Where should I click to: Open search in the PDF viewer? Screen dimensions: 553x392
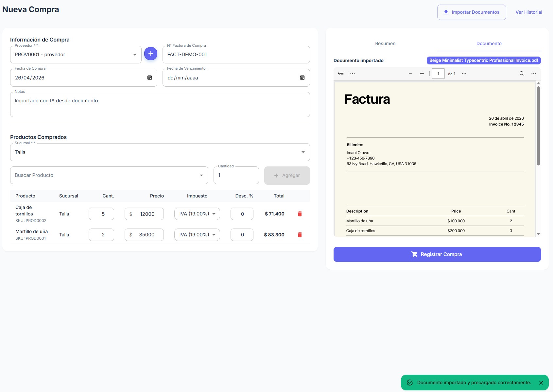tap(522, 74)
